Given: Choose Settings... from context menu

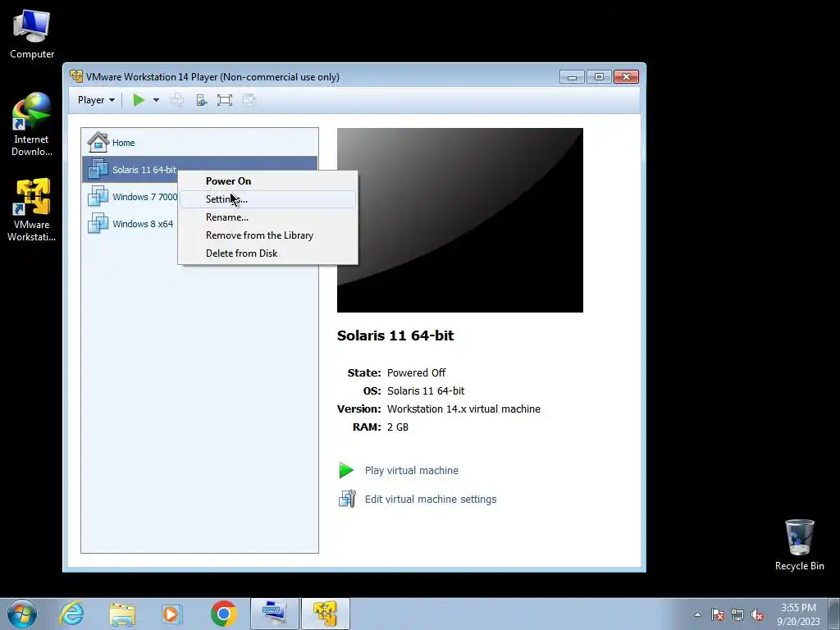Looking at the screenshot, I should (x=267, y=199).
